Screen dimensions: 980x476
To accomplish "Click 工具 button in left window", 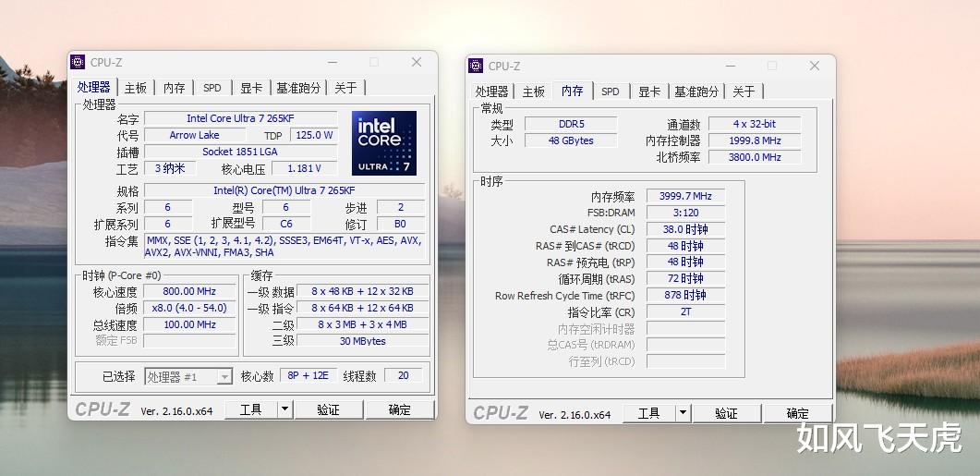I will coord(250,409).
